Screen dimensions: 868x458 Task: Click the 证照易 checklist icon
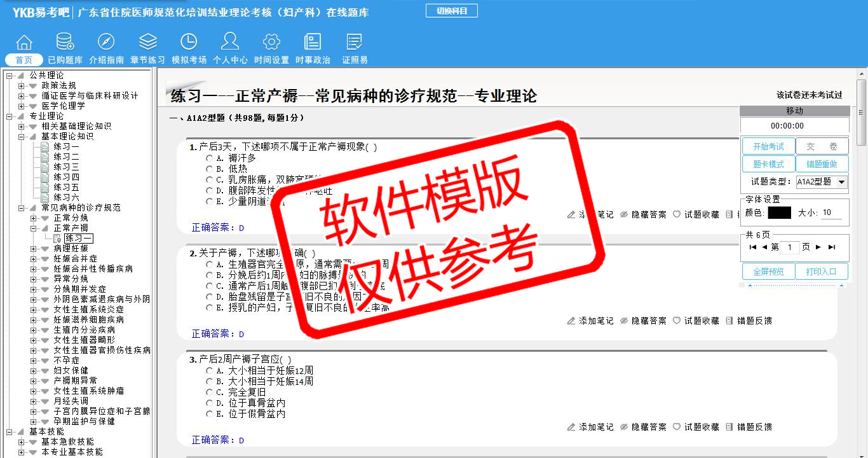355,43
